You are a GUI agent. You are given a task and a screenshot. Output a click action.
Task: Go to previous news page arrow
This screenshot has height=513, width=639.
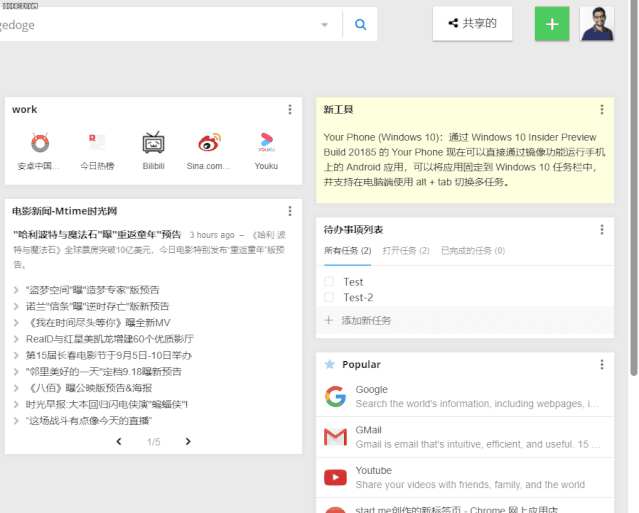[119, 441]
